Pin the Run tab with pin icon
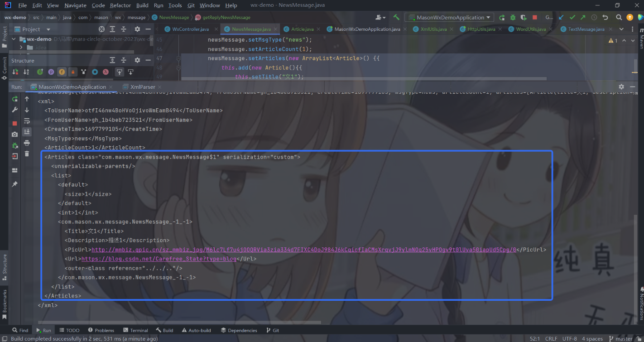The width and height of the screenshot is (644, 342). tap(15, 184)
